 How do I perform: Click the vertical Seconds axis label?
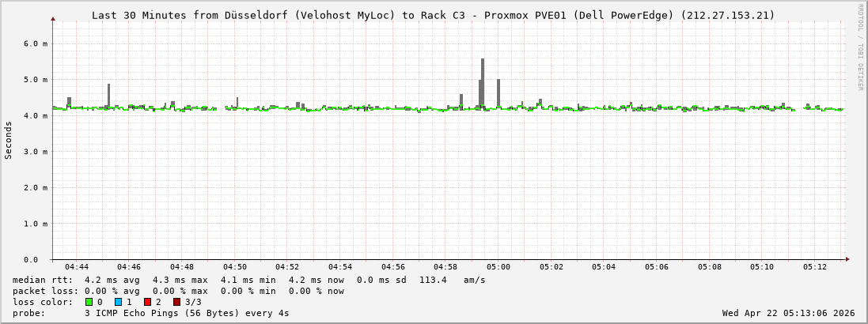pos(9,140)
